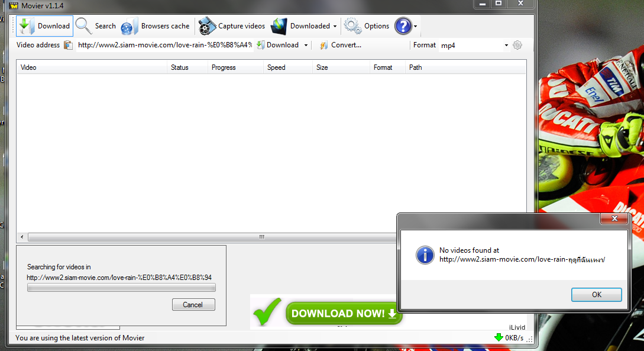Open Options settings
The height and width of the screenshot is (351, 644).
(367, 26)
